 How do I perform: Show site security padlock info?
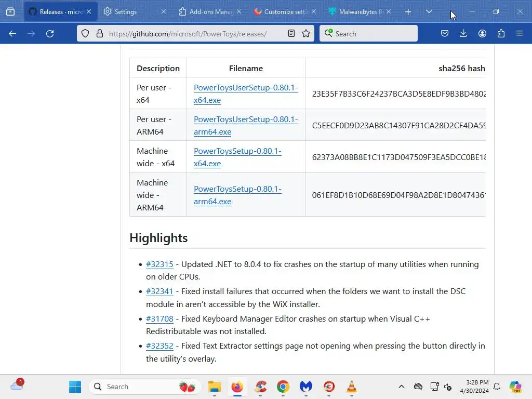[99, 34]
